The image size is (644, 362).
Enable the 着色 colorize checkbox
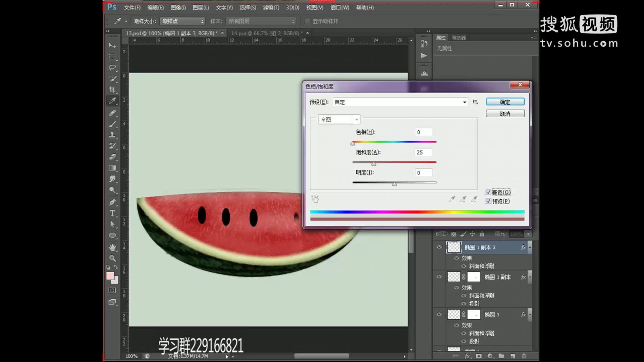click(489, 192)
